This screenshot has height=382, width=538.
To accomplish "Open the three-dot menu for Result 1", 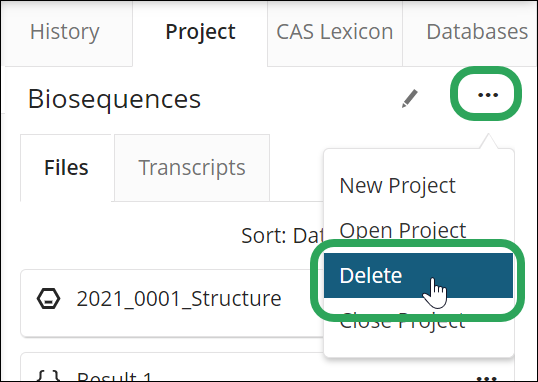I will coord(487,379).
